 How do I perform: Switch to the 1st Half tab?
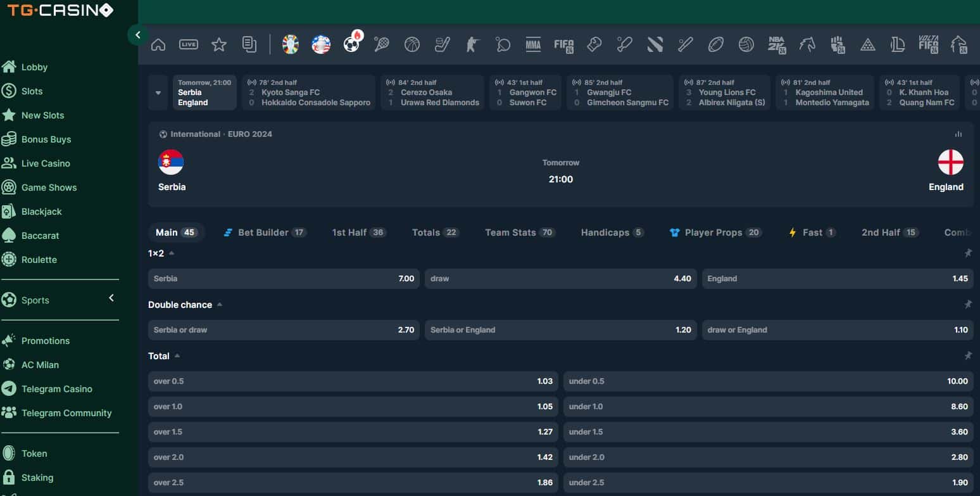point(359,232)
